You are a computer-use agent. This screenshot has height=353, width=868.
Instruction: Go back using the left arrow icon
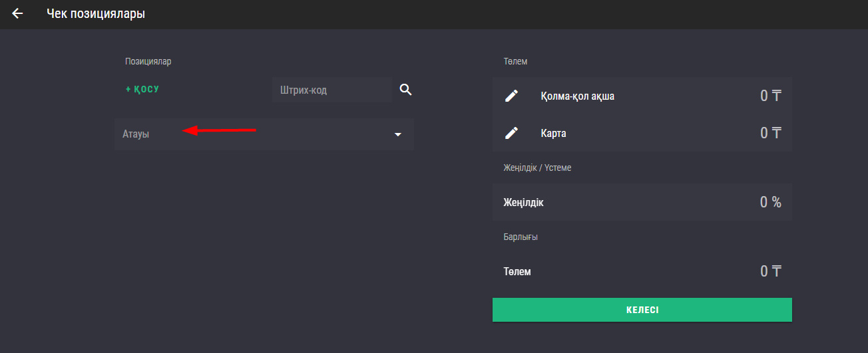point(17,13)
